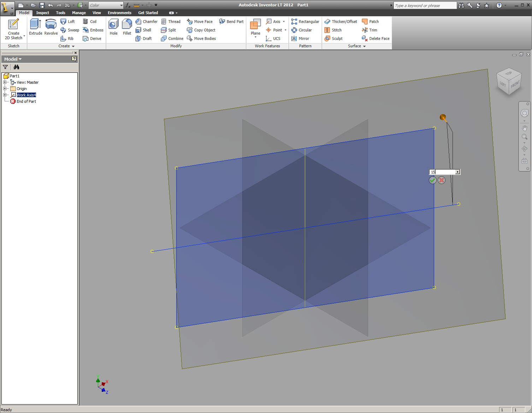Select the Fillet tool
The width and height of the screenshot is (532, 413).
click(x=126, y=28)
